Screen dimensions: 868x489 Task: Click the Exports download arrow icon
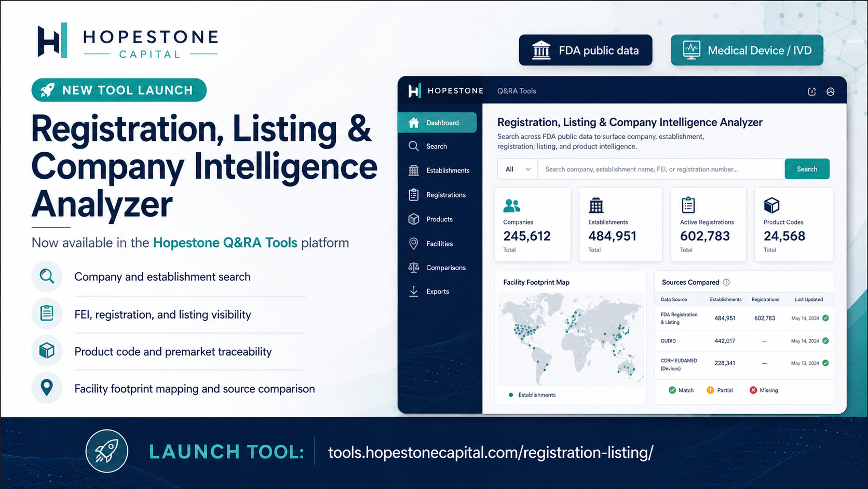coord(414,292)
